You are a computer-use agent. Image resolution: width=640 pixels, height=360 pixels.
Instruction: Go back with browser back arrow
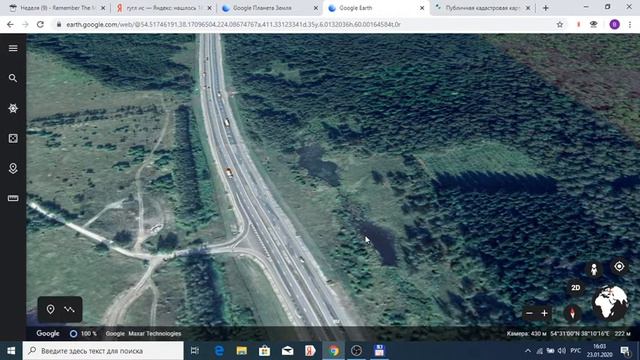point(10,24)
